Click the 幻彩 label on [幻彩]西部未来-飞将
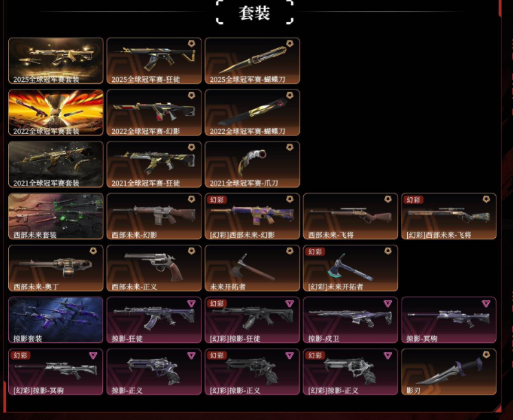 coord(413,199)
